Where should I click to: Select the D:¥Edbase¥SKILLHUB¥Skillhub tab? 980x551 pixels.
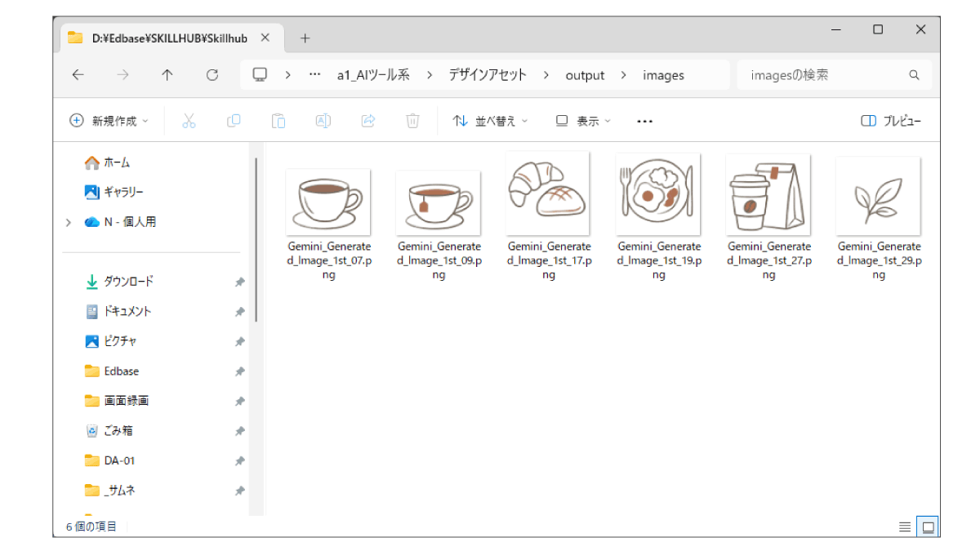click(170, 38)
